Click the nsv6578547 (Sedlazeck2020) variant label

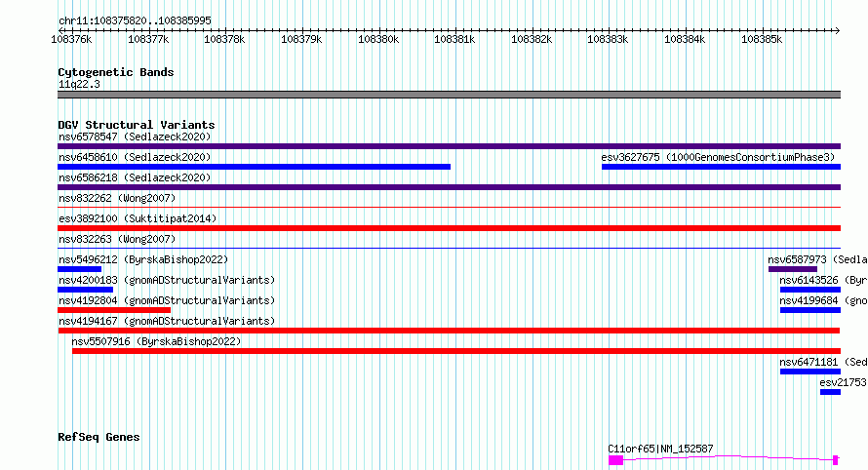[135, 137]
